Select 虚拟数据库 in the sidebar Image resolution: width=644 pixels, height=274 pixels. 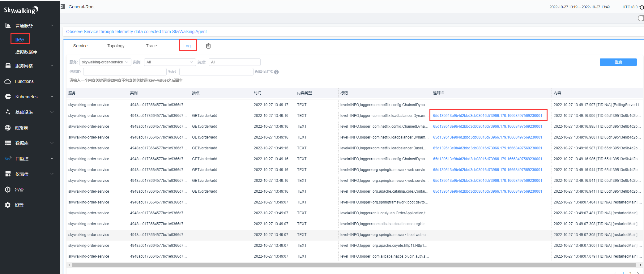tap(26, 52)
